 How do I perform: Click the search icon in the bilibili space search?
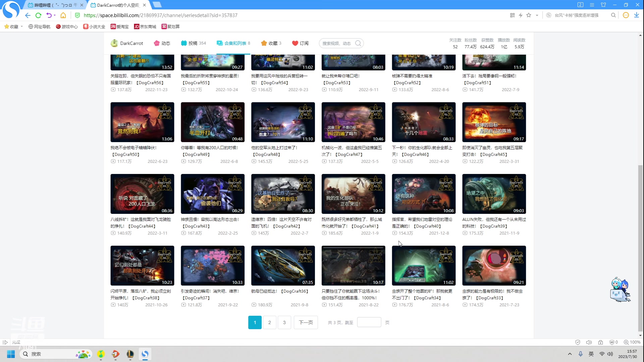point(358,43)
